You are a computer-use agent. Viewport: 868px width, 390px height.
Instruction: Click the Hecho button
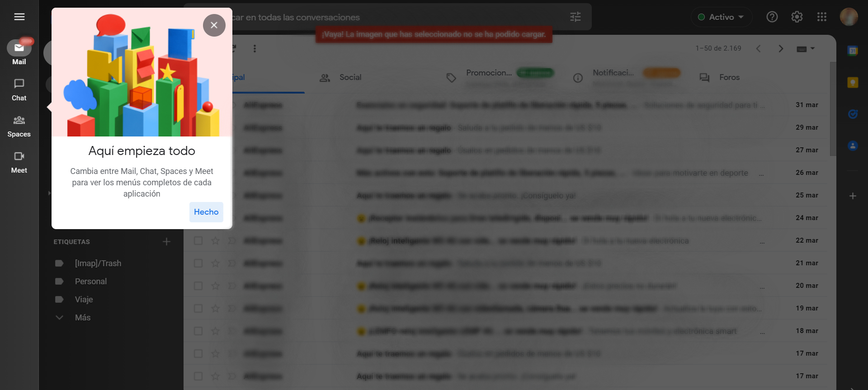click(x=206, y=212)
